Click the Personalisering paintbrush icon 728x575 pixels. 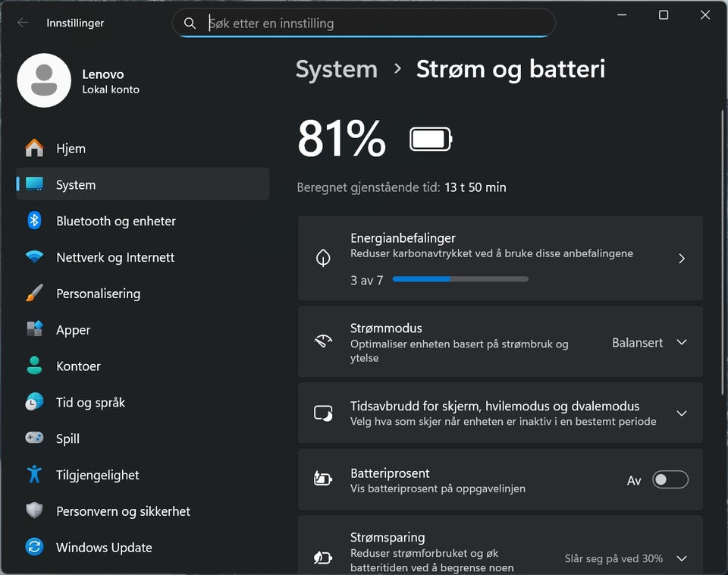[x=34, y=293]
